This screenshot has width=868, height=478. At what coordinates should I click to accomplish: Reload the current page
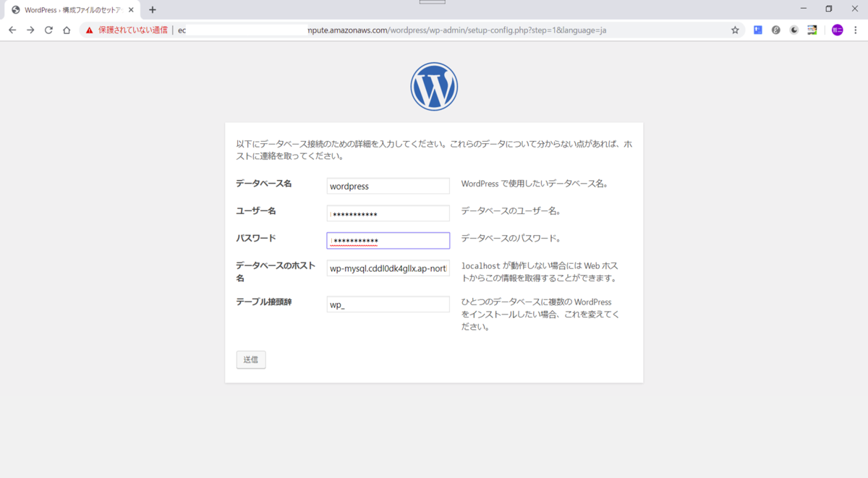click(48, 30)
